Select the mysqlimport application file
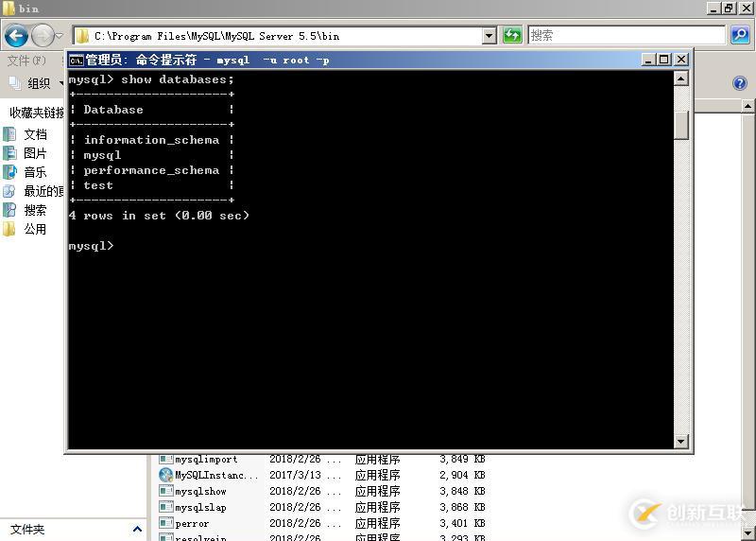Viewport: 756px width, 541px height. tap(205, 460)
